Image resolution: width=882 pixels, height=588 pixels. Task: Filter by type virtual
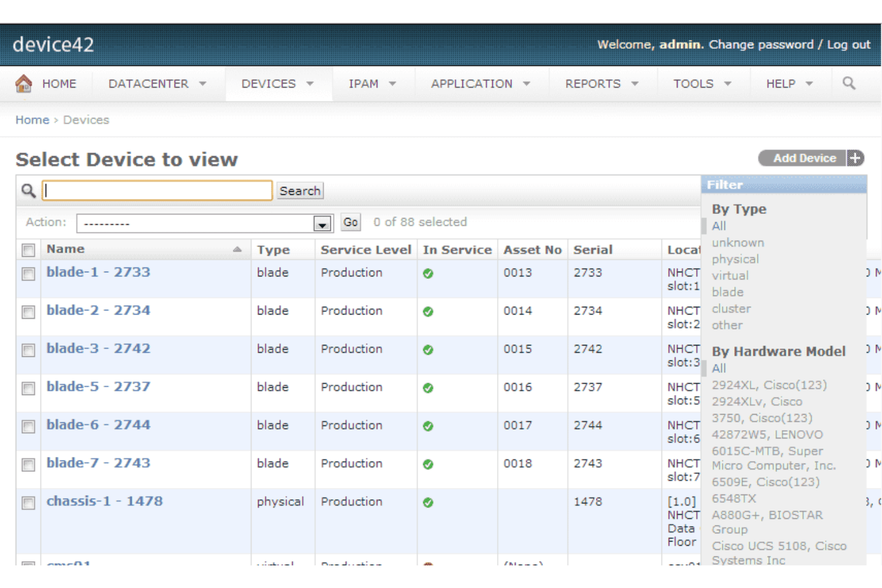click(x=730, y=276)
